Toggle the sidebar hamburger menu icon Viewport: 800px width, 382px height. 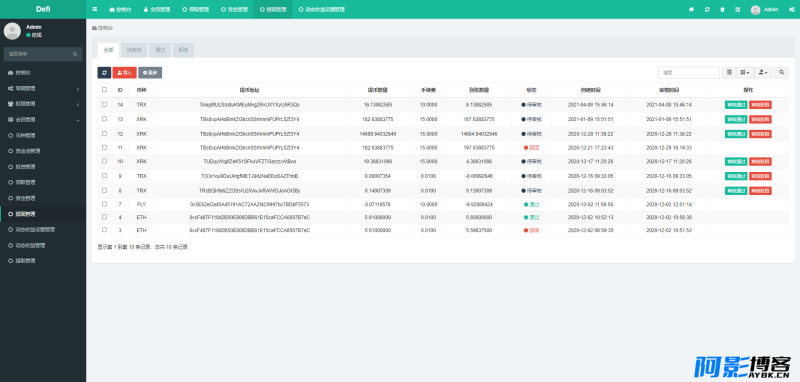95,9
